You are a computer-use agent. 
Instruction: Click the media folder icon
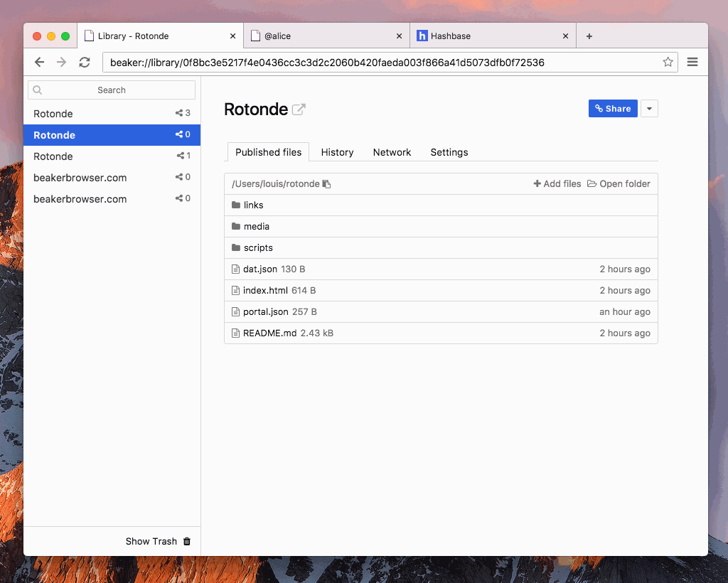[236, 226]
